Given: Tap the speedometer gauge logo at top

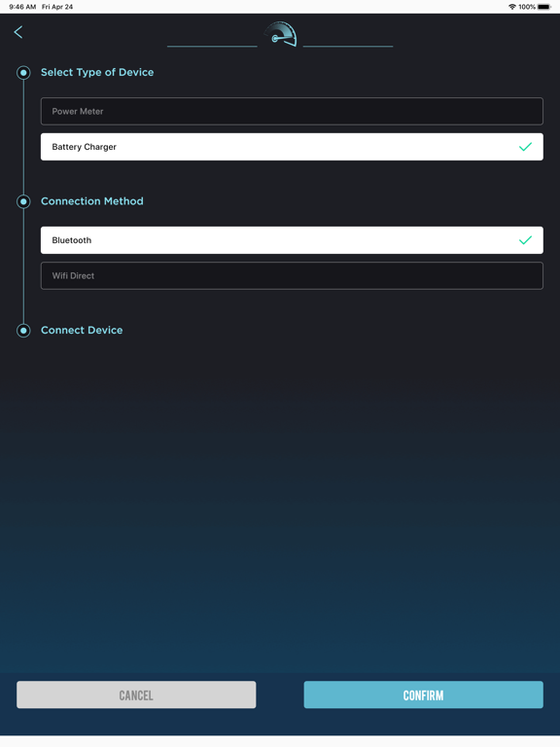Looking at the screenshot, I should pos(280,34).
